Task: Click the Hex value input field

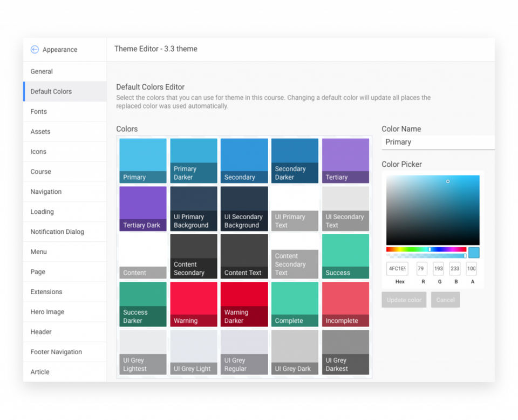Action: (397, 268)
